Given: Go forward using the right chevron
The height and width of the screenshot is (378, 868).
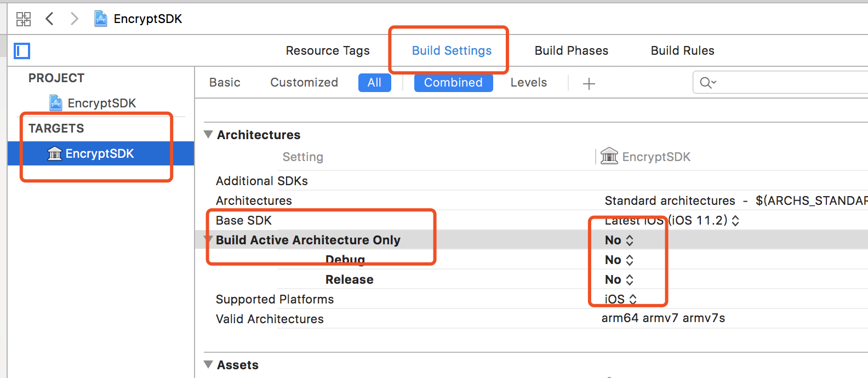Looking at the screenshot, I should tap(75, 19).
